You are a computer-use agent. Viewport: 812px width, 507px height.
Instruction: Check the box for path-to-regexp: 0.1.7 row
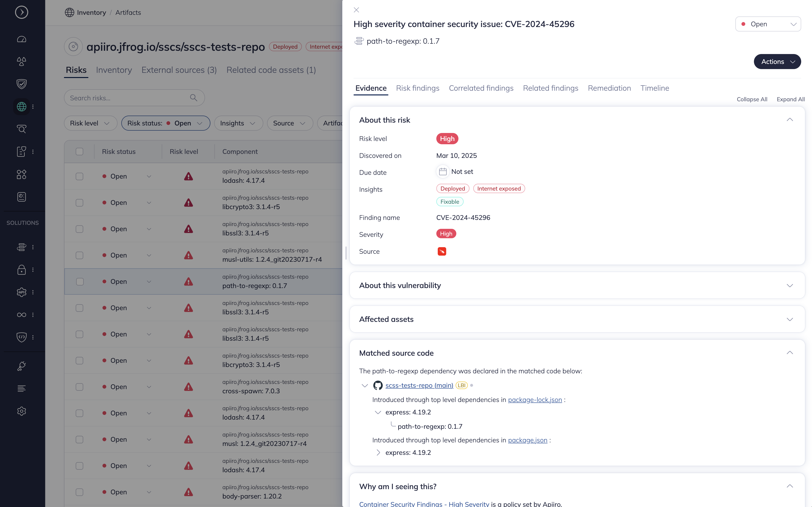79,282
